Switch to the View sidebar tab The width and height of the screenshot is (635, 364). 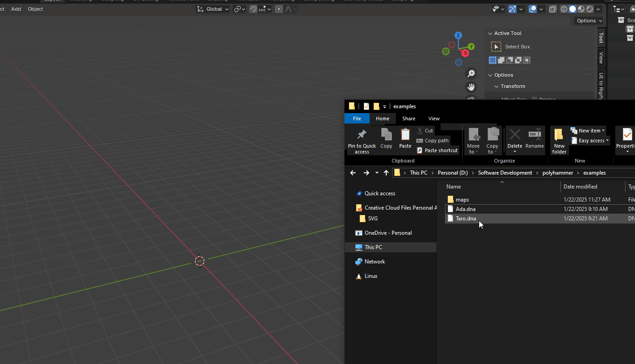(x=601, y=58)
